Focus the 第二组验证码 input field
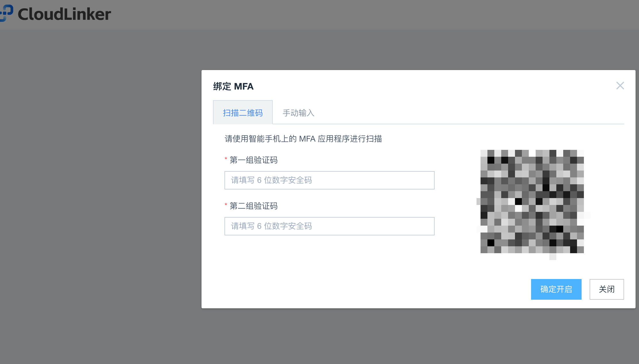639x364 pixels. 329,226
